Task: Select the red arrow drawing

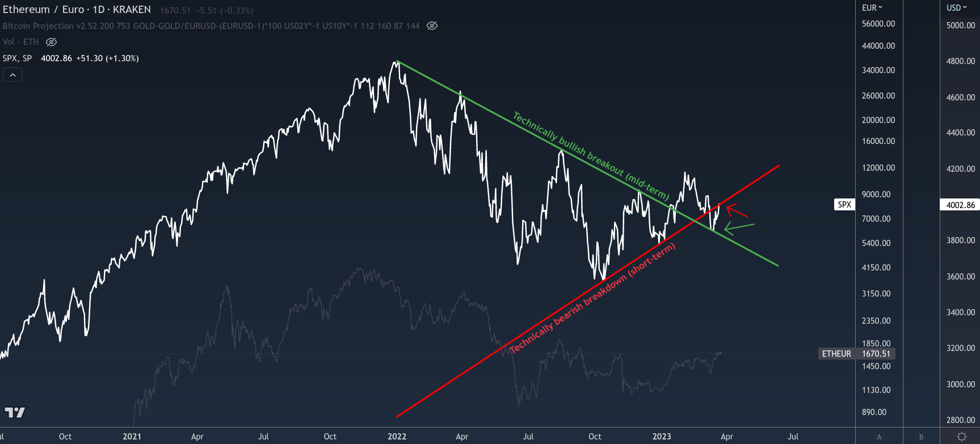Action: point(737,211)
